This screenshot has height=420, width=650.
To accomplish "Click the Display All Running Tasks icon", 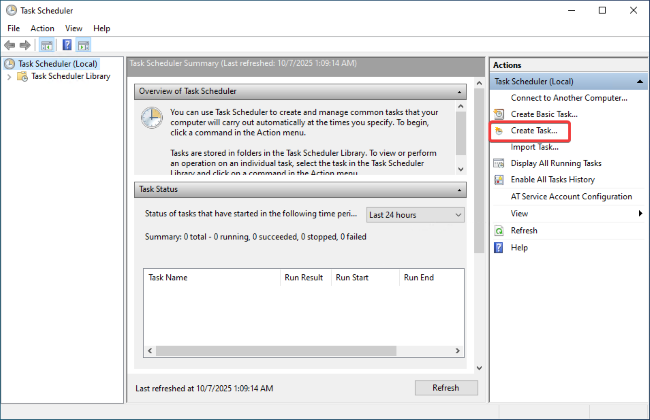I will pos(499,163).
